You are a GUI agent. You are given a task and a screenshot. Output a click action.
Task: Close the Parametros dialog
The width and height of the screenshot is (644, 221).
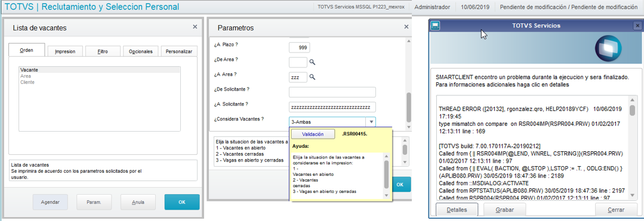406,27
